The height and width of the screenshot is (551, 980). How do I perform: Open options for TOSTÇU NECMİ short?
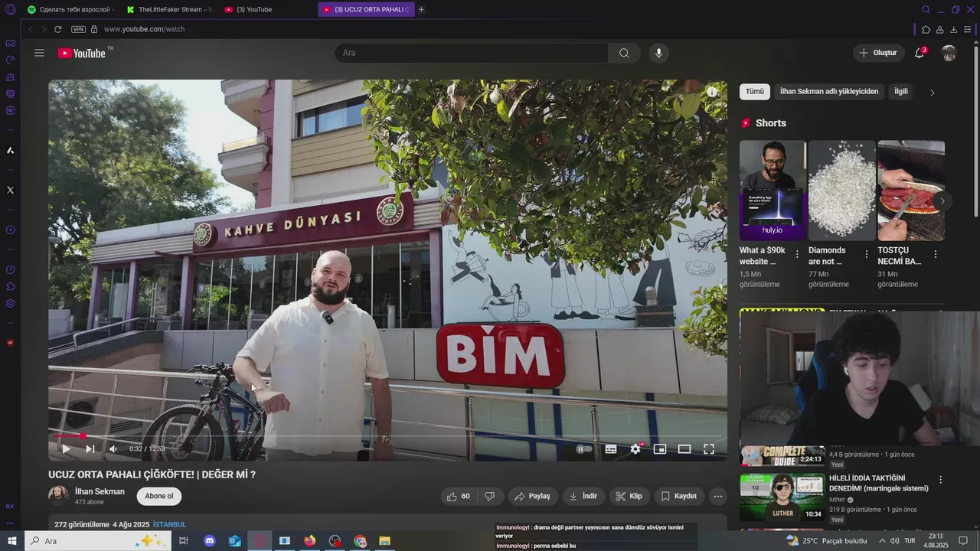(935, 254)
